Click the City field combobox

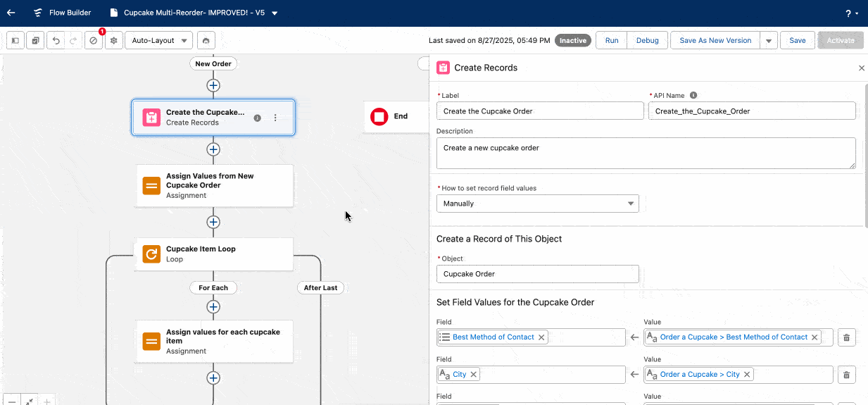coord(531,375)
